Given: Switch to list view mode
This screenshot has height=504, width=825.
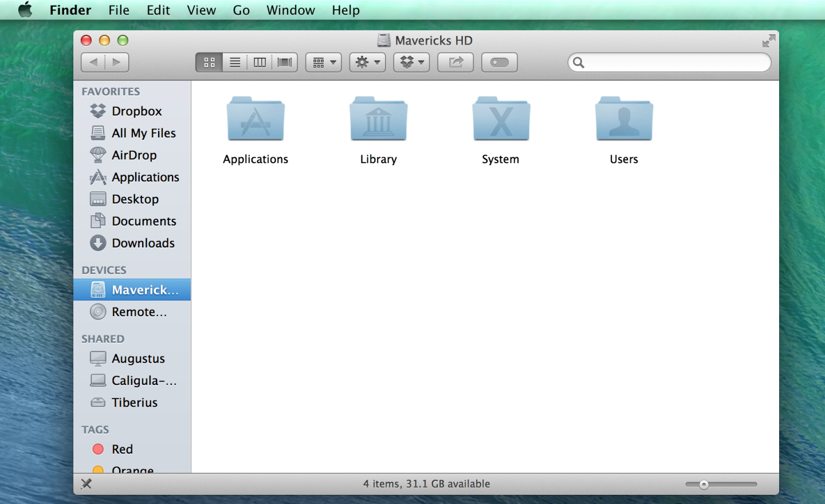Looking at the screenshot, I should pos(234,62).
